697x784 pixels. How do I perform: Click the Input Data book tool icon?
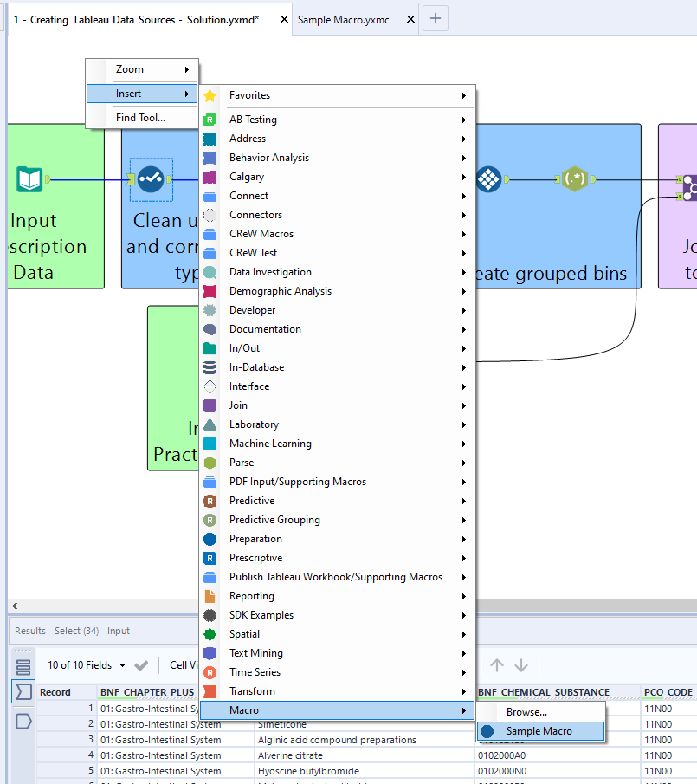tap(29, 179)
